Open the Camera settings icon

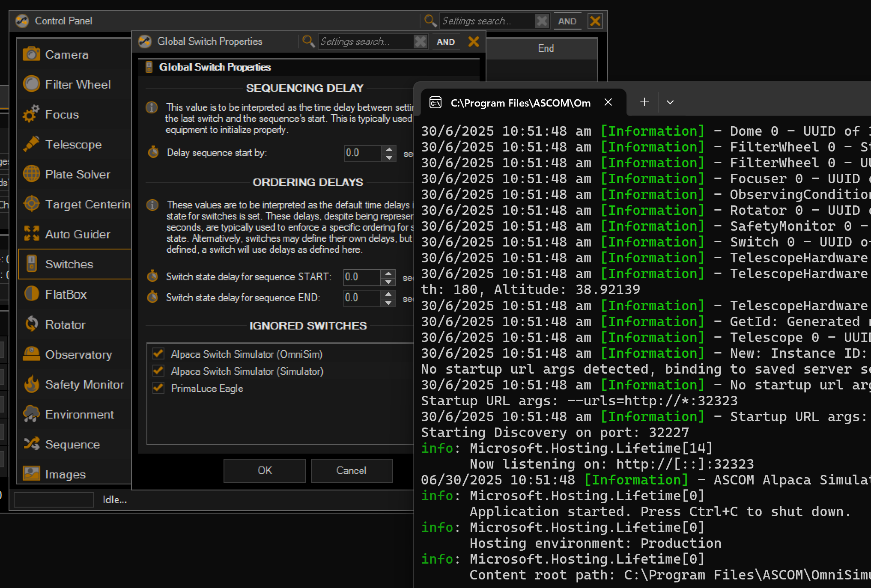(x=32, y=54)
